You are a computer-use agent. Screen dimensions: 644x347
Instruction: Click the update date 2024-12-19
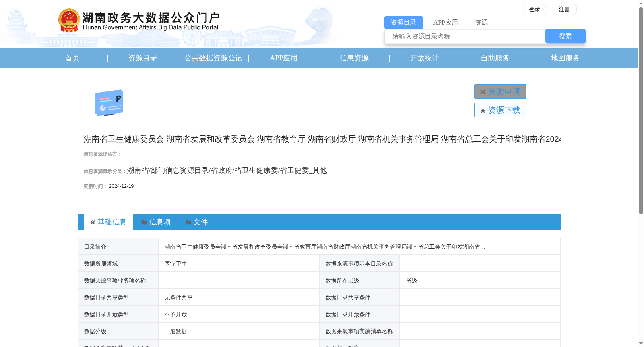(121, 186)
